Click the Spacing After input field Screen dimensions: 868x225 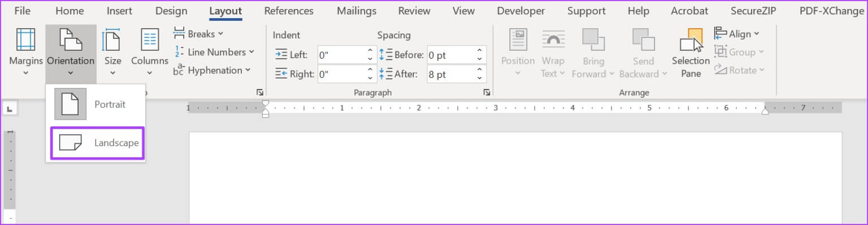451,74
